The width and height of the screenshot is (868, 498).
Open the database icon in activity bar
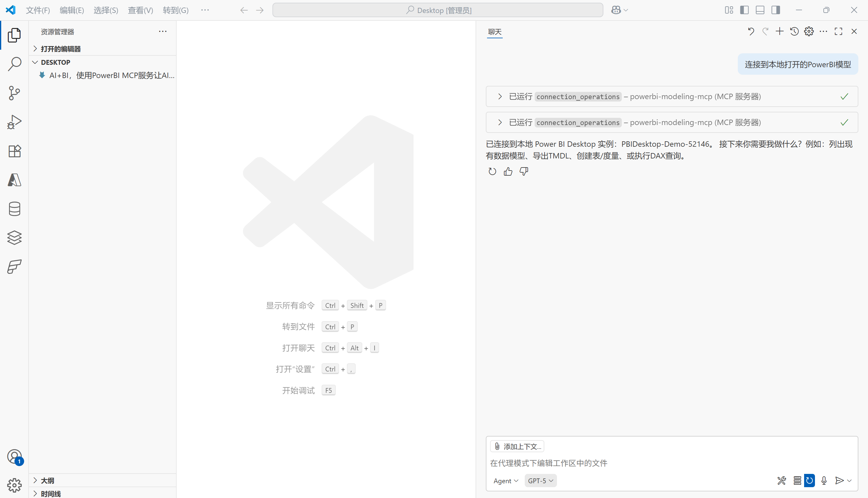14,209
